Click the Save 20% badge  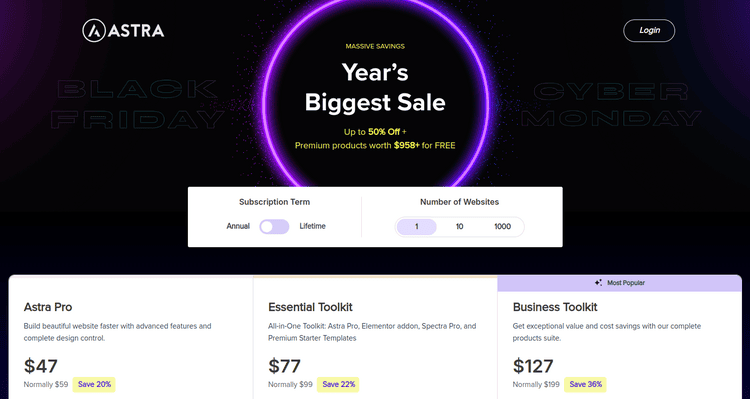pos(94,384)
